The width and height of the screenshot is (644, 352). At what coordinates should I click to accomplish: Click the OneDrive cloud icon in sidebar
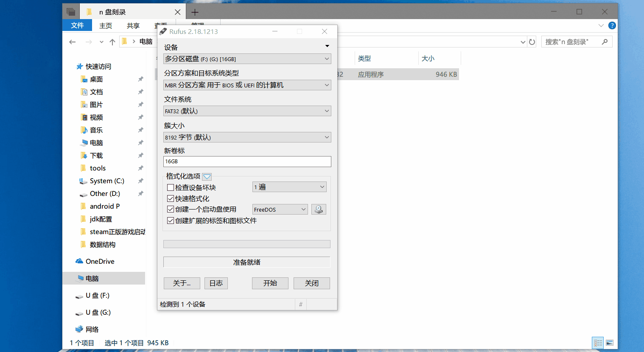pos(79,261)
